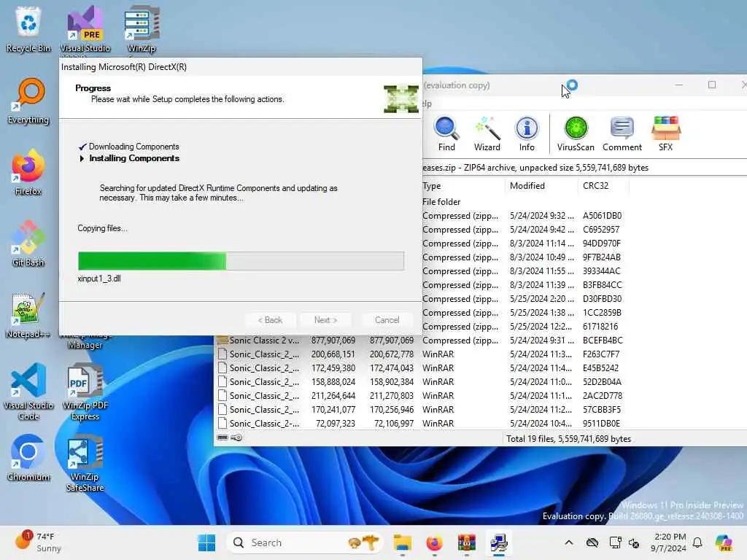
Task: Select the WinZip SafeShare desktop shortcut
Action: [x=85, y=463]
